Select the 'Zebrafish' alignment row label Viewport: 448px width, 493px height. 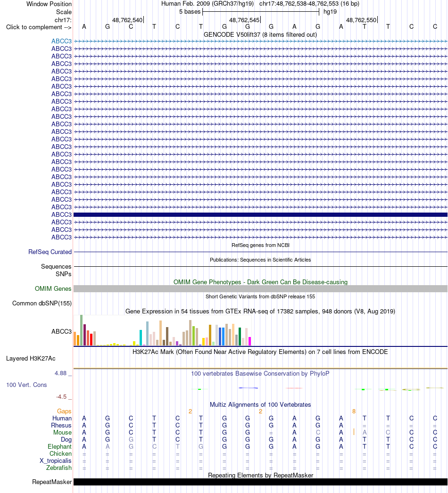pos(59,468)
